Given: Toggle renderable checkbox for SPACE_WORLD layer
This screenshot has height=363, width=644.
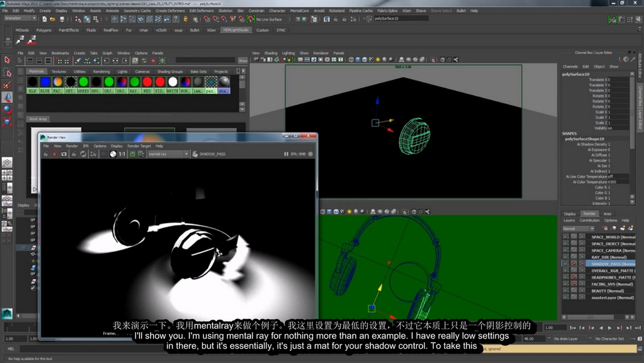Looking at the screenshot, I should (566, 237).
